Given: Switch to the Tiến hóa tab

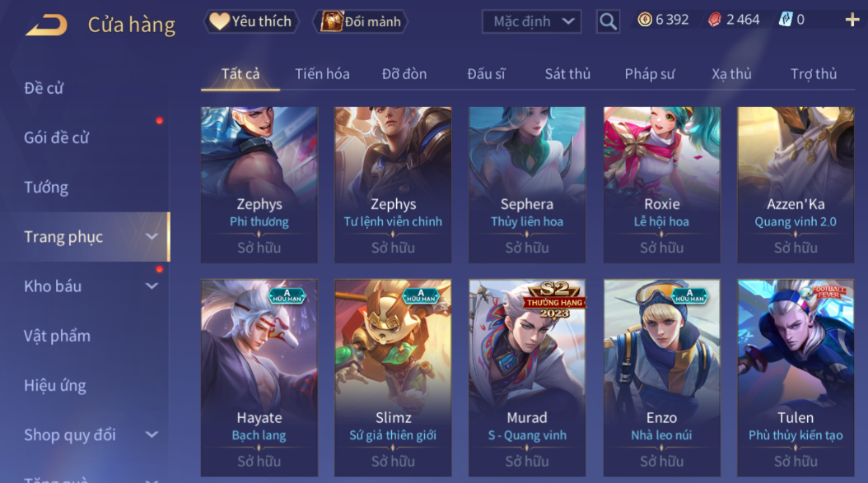Looking at the screenshot, I should click(322, 73).
